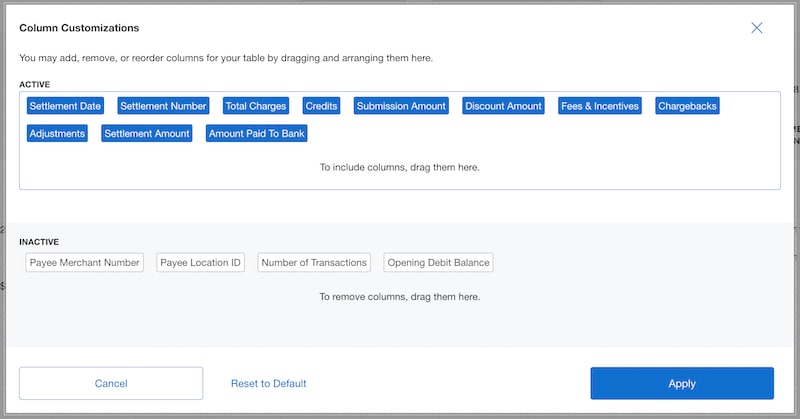Click the Reset to Default link
The width and height of the screenshot is (800, 419).
coord(268,383)
